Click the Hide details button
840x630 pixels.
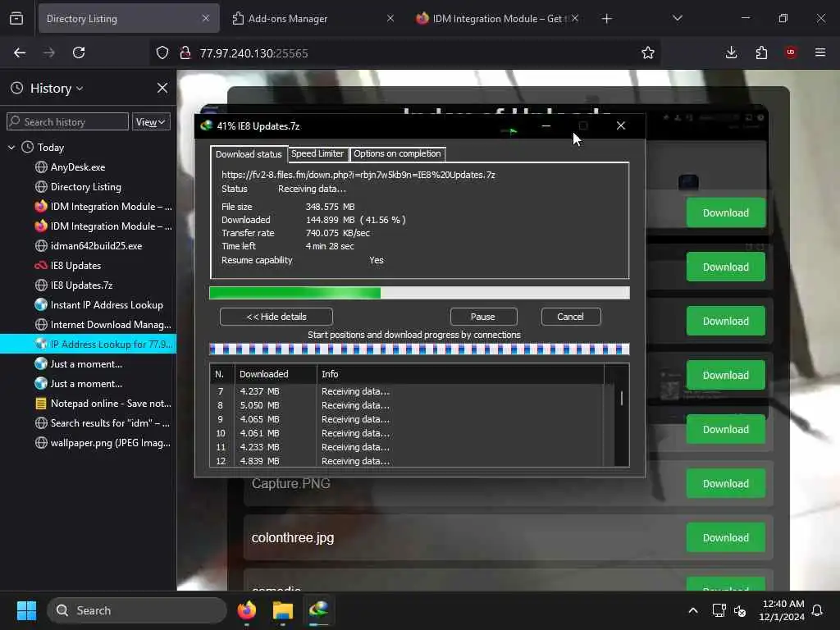point(276,317)
